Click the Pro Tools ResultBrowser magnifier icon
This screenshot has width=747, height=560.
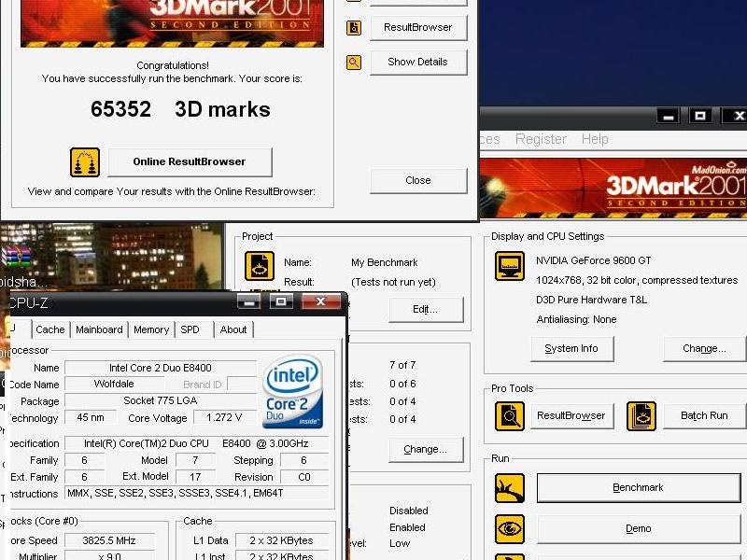pos(509,416)
